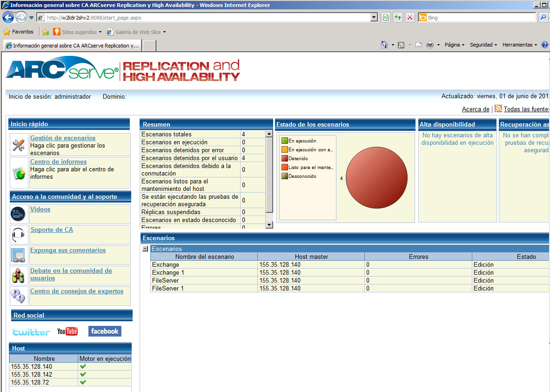Click the RSS feed icon
Image resolution: width=550 pixels, height=392 pixels.
(x=498, y=109)
